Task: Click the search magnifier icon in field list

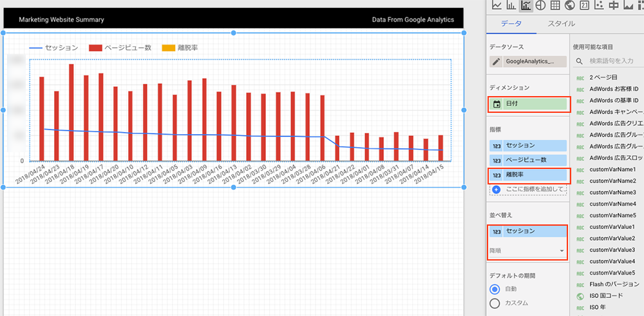Action: click(x=580, y=61)
